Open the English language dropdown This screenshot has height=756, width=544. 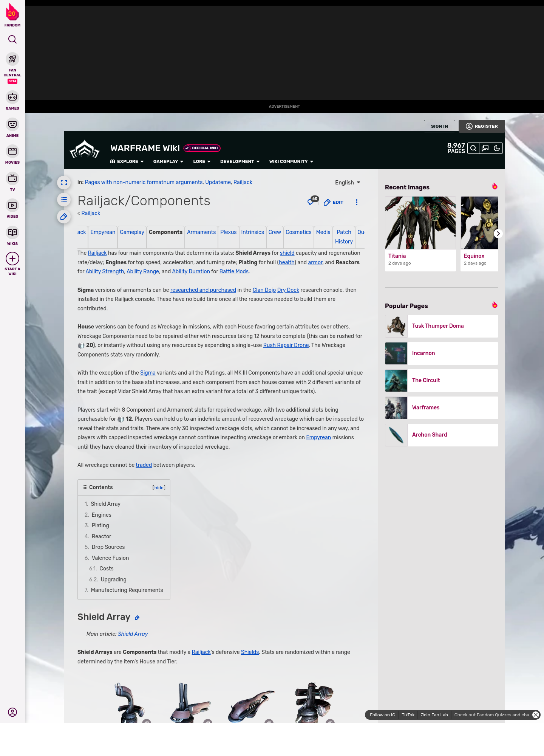[348, 183]
